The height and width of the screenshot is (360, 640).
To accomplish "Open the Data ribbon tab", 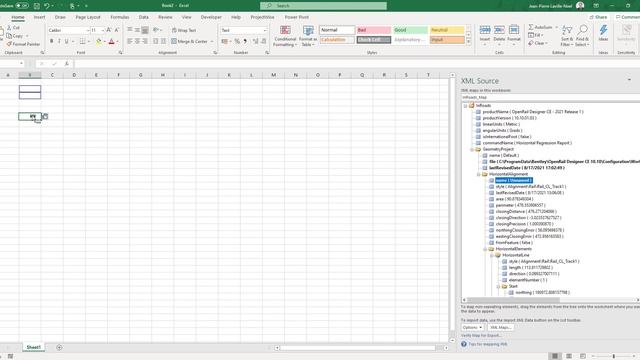I will [144, 17].
